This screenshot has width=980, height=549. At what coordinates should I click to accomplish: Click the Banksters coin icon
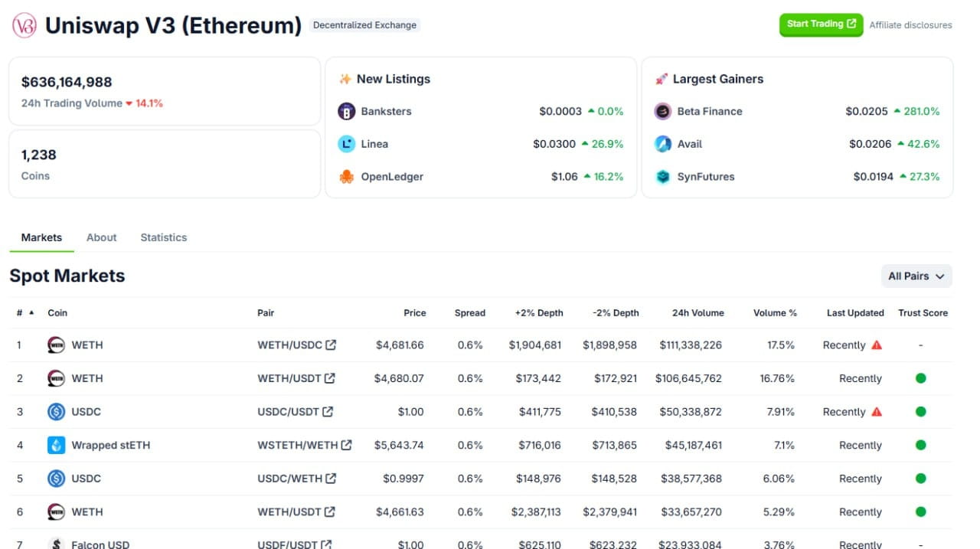(347, 111)
